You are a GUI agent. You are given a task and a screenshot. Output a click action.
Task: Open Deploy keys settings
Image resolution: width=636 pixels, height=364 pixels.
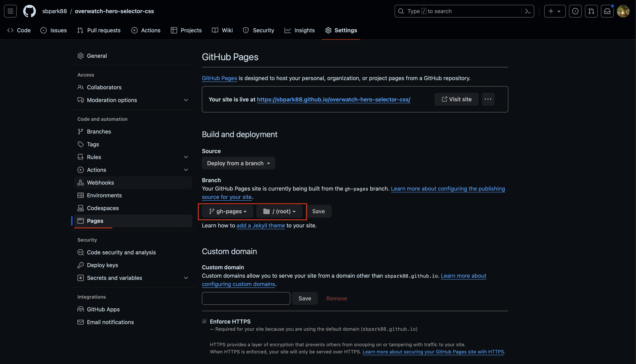point(133,265)
